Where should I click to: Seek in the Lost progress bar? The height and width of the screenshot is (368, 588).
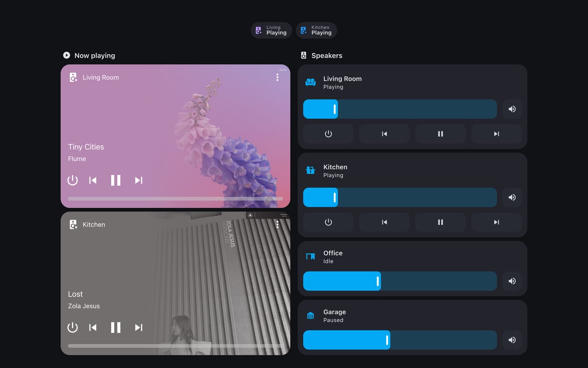coord(175,346)
